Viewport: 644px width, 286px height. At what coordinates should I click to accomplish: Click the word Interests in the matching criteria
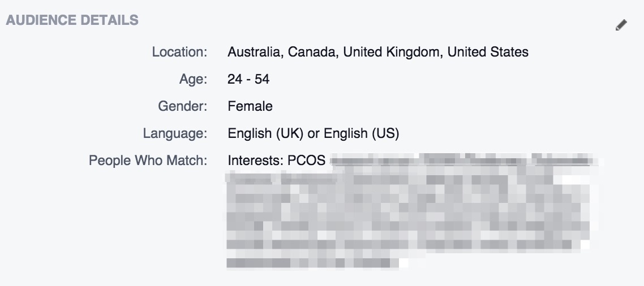pos(255,161)
